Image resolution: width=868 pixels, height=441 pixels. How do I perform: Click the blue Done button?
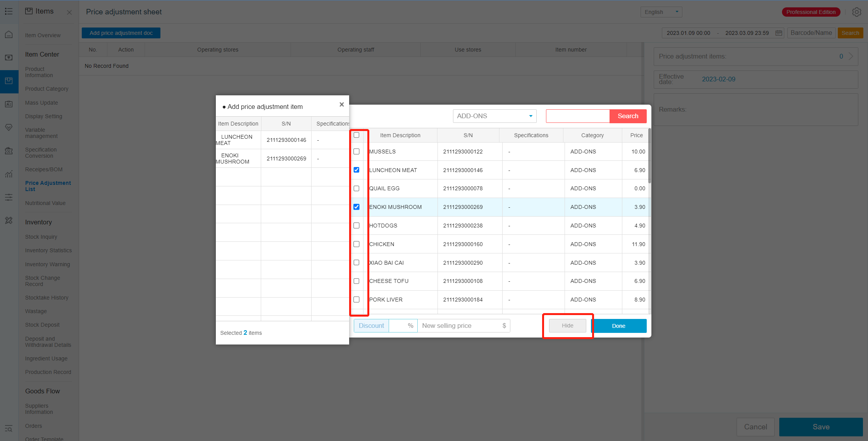coord(618,326)
